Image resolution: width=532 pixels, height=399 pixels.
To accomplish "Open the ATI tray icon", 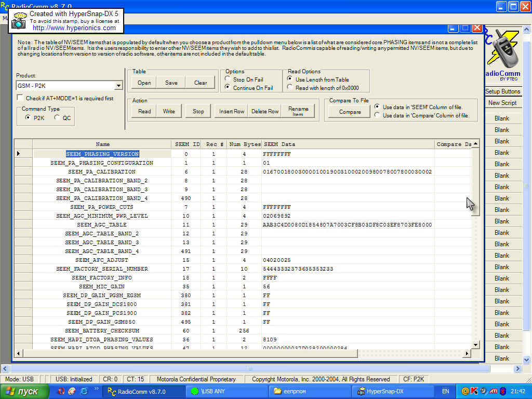I will pos(494,391).
